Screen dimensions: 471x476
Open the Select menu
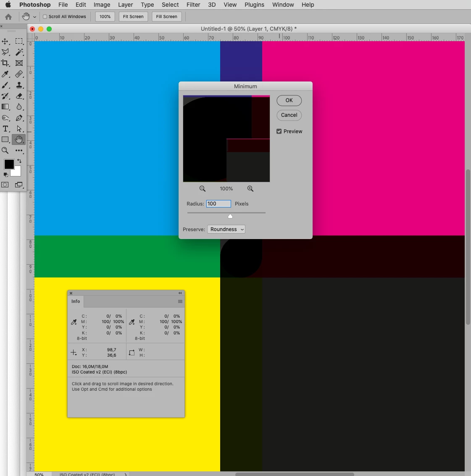(x=170, y=5)
